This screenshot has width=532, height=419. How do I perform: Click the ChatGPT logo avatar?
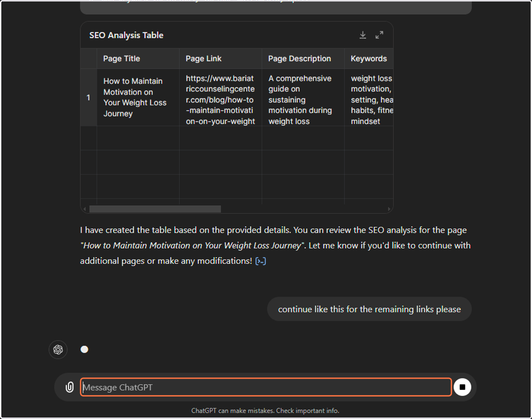pyautogui.click(x=58, y=349)
